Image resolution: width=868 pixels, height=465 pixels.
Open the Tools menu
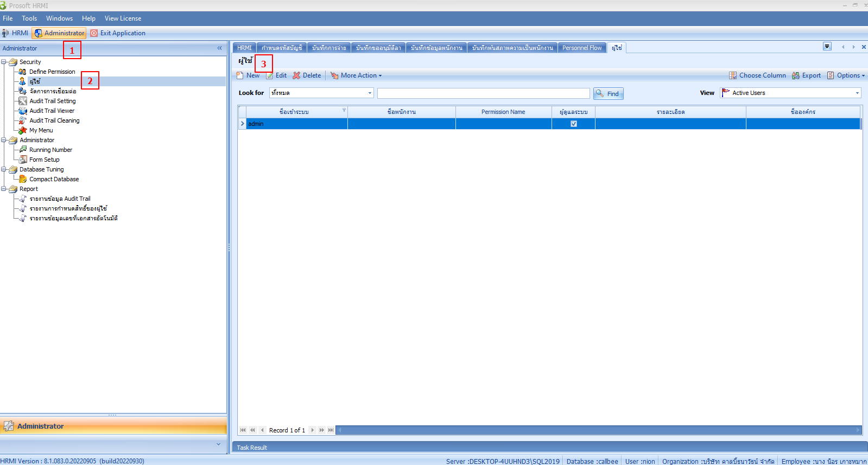pos(29,18)
